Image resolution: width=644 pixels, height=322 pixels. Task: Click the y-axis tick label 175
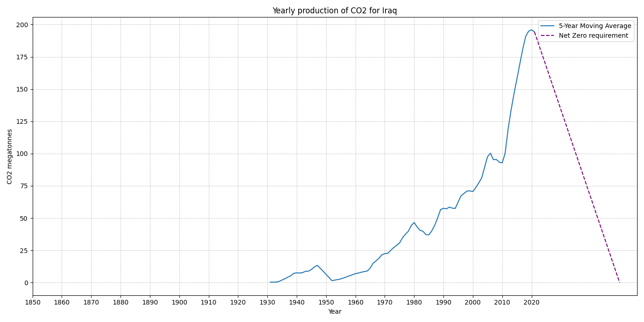point(22,57)
